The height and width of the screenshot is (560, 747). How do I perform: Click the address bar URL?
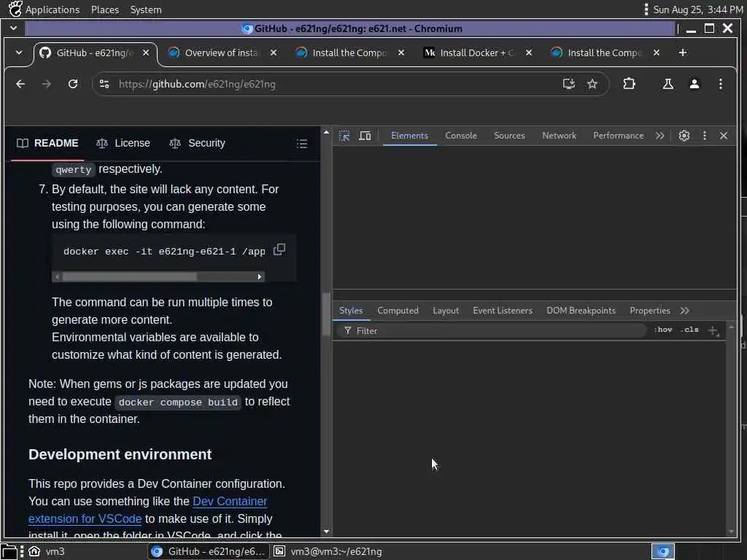[x=197, y=85]
